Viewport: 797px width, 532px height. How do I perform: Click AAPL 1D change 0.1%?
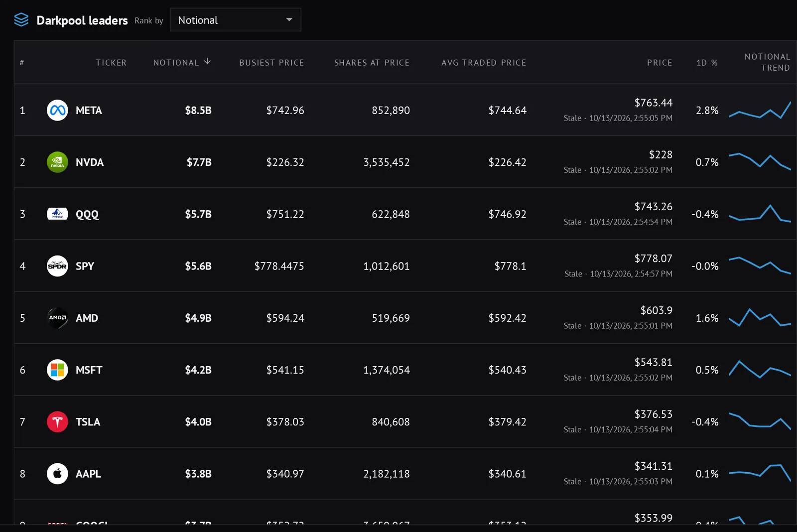(x=707, y=474)
